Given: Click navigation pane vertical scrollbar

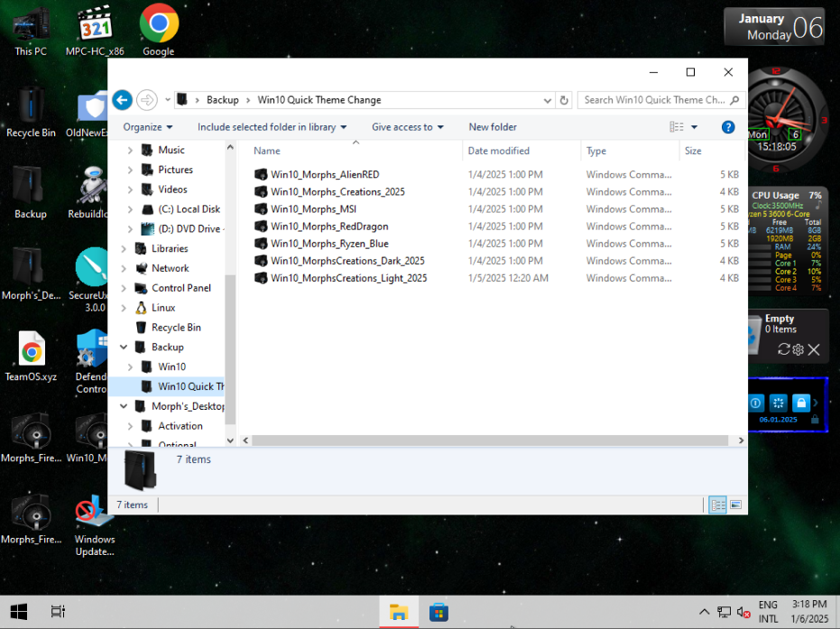Looking at the screenshot, I should click(x=230, y=349).
